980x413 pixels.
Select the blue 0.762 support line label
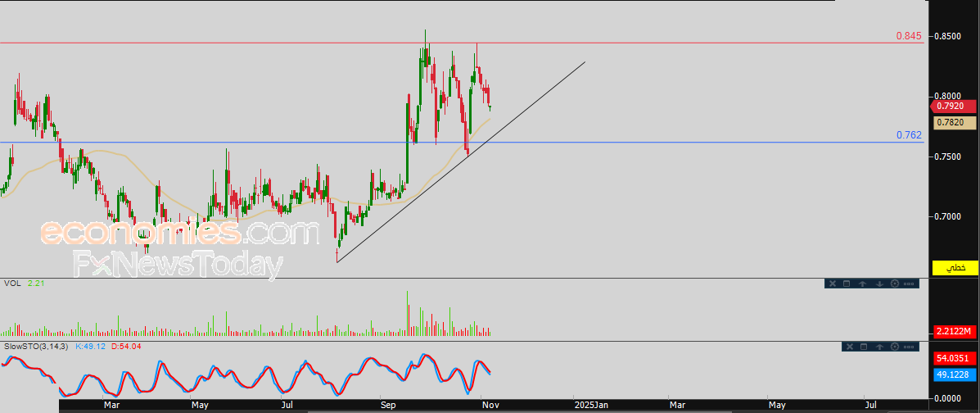point(908,135)
